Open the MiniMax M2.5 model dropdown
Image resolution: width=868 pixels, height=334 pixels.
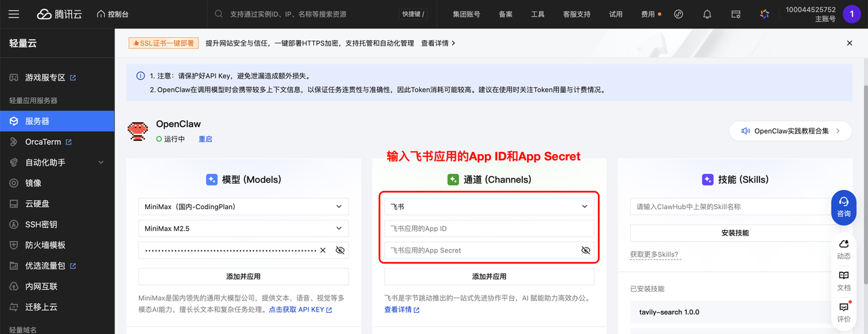[x=243, y=228]
